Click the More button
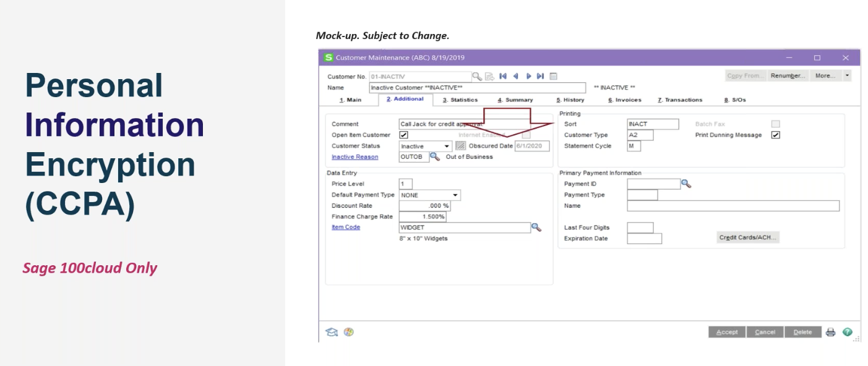Image resolution: width=868 pixels, height=366 pixels. coord(826,75)
